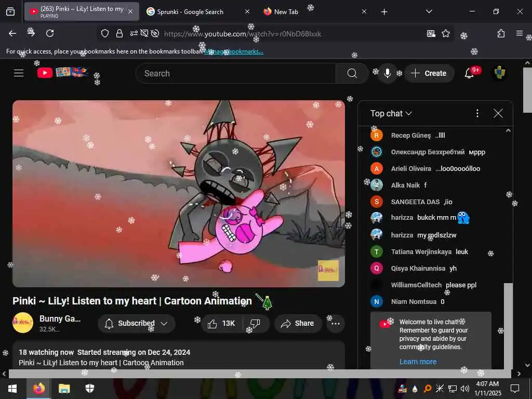Screen dimensions: 532x399
Task: Dislike this video
Action: click(255, 323)
